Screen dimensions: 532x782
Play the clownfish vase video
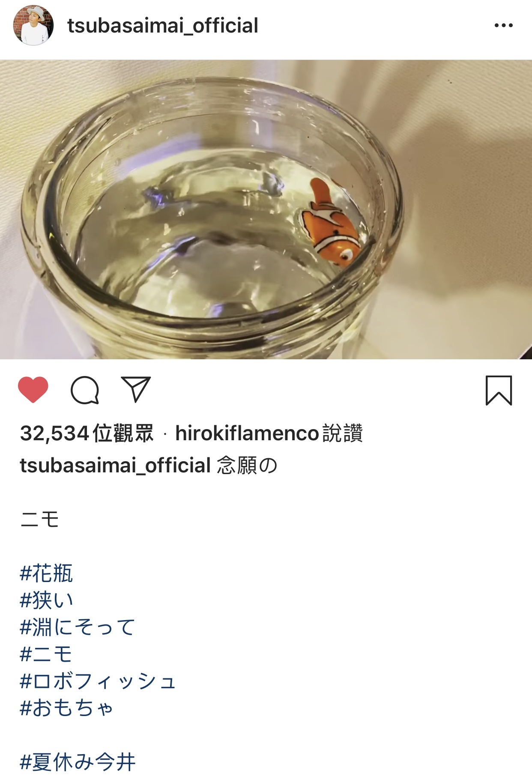click(x=266, y=209)
